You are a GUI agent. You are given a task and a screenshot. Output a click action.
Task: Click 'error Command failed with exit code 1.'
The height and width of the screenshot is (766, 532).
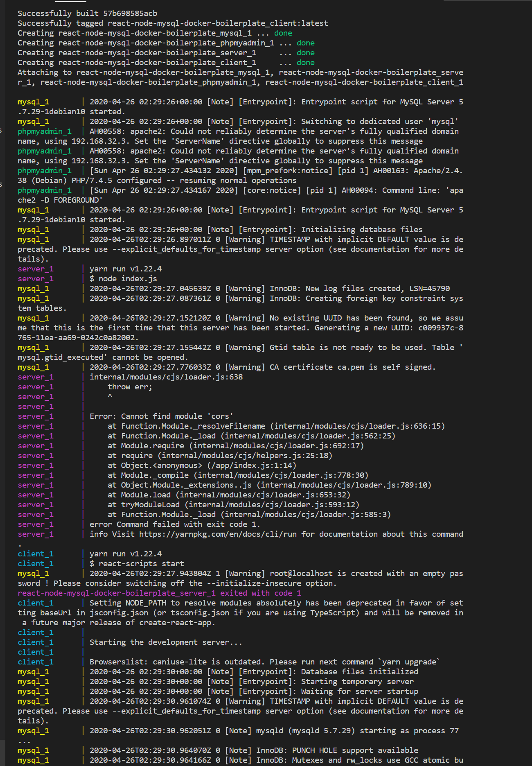point(175,524)
